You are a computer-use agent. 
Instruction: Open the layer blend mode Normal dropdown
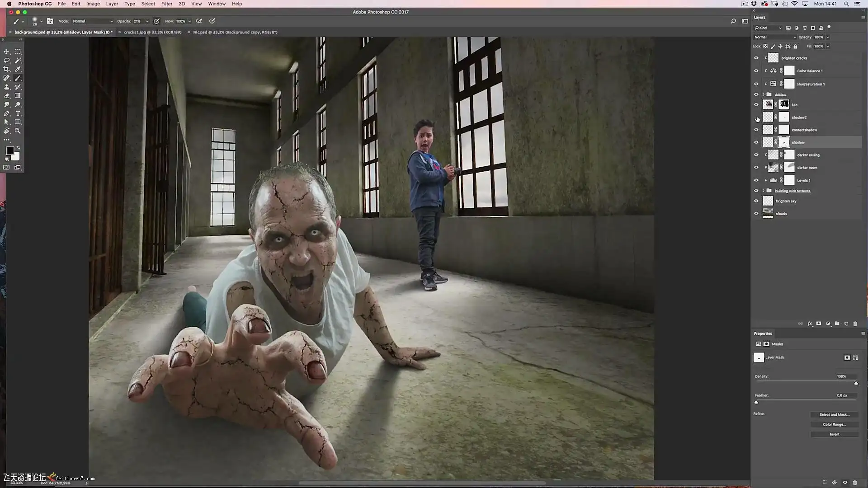pos(774,37)
